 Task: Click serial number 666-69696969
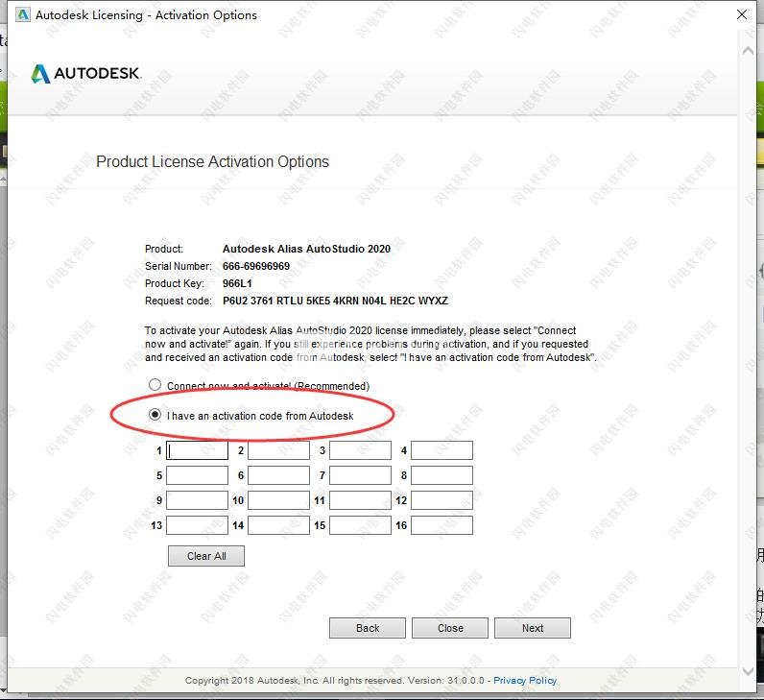tap(256, 266)
